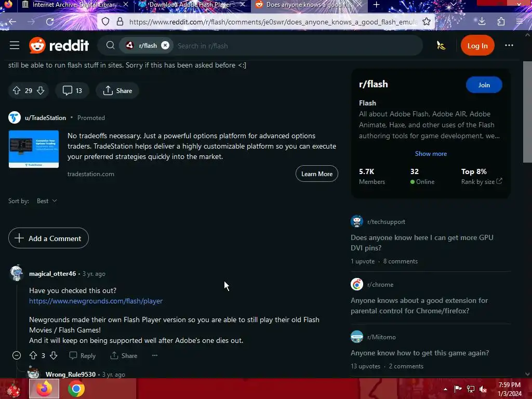Reply to magical_otter46's comment
Viewport: 532px width, 399px height.
point(83,355)
